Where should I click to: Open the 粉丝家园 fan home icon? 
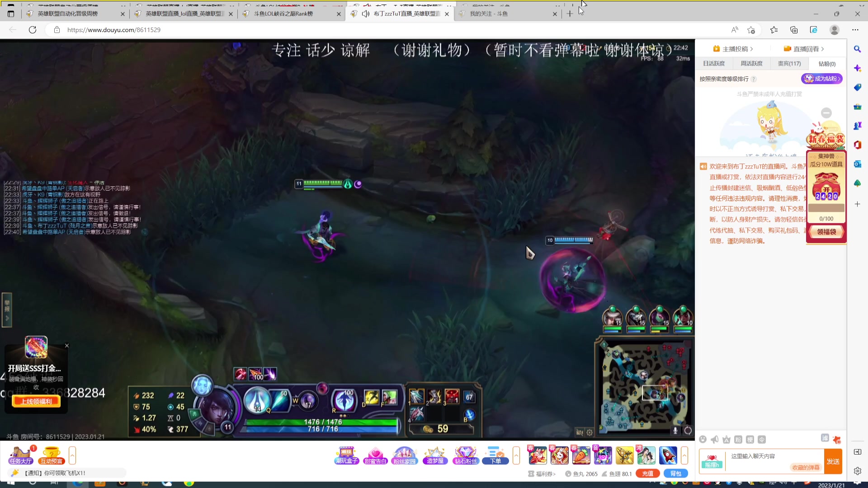point(405,455)
